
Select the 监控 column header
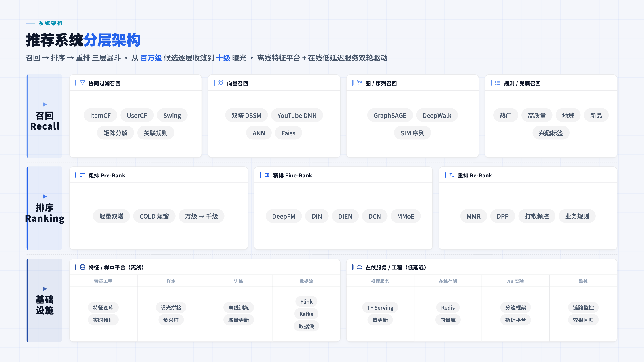coord(583,281)
